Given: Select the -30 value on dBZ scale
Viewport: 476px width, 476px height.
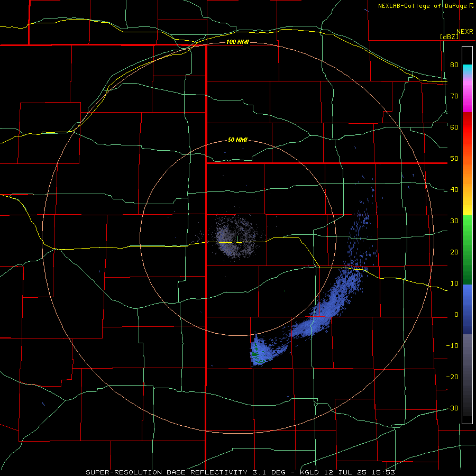Looking at the screenshot, I should (452, 408).
